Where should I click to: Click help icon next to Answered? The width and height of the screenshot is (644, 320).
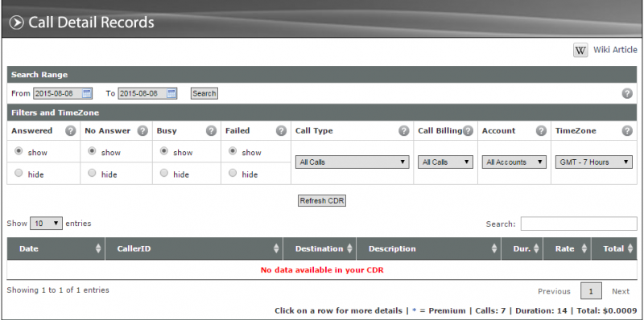71,131
